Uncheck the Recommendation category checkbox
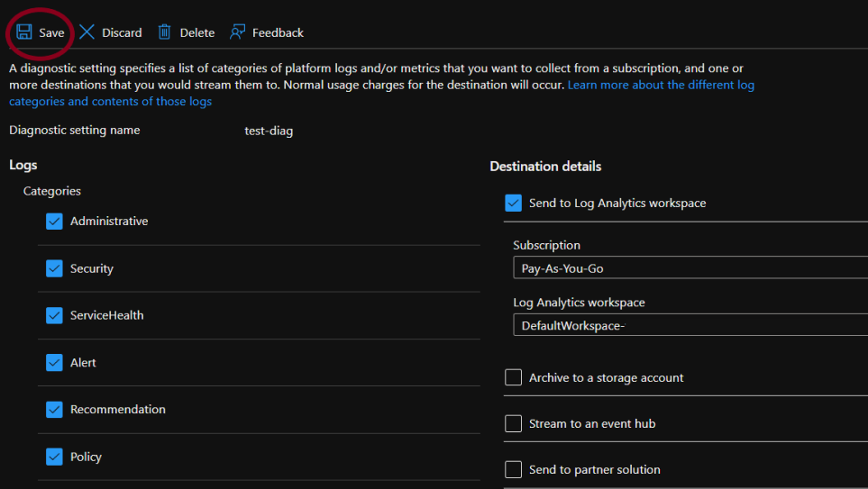The width and height of the screenshot is (868, 489). pos(54,410)
